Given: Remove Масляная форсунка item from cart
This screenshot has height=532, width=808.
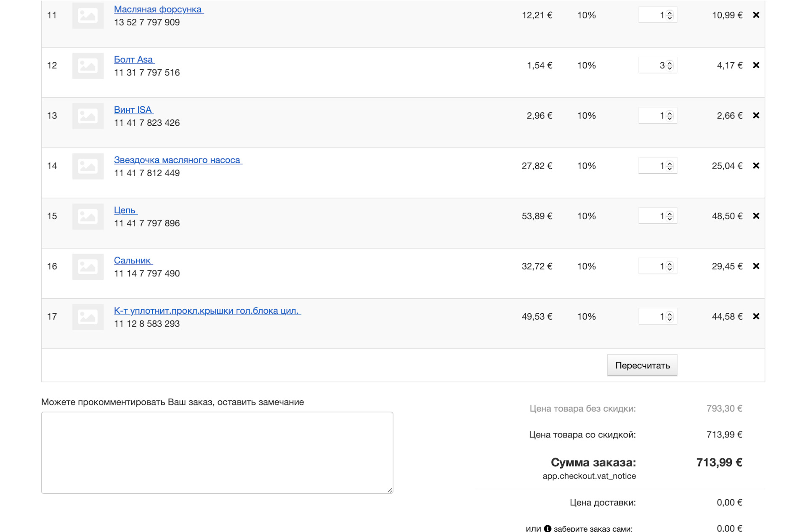Looking at the screenshot, I should pos(756,15).
